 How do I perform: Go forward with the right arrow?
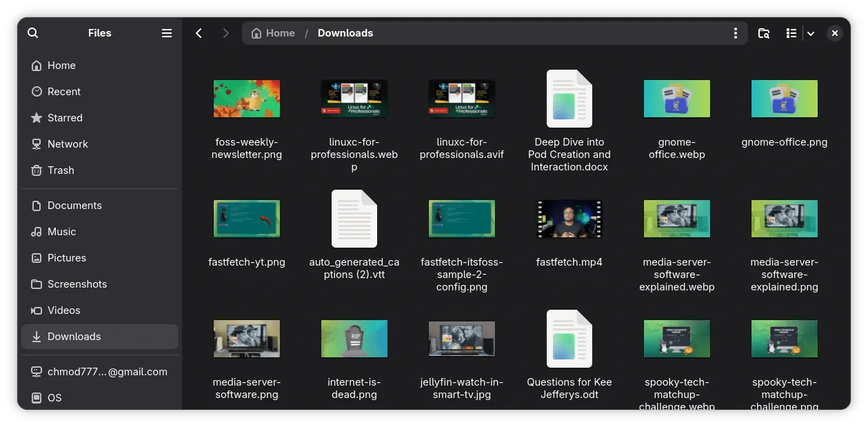pos(225,33)
